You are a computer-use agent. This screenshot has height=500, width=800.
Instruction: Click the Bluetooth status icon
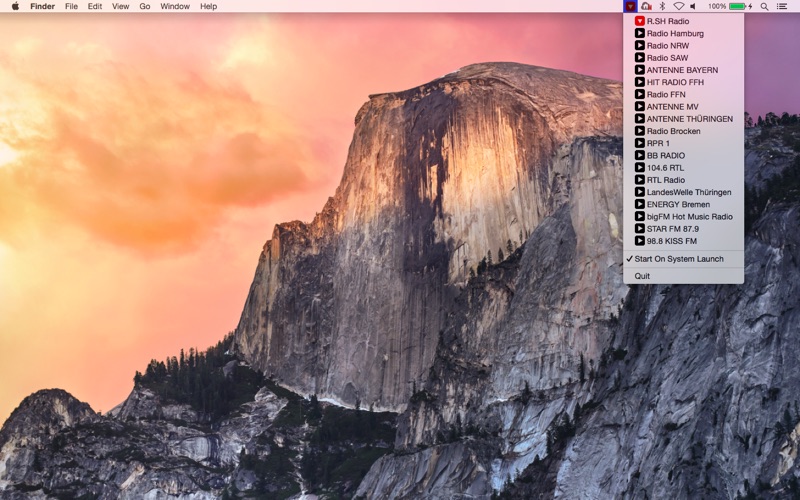(x=662, y=6)
